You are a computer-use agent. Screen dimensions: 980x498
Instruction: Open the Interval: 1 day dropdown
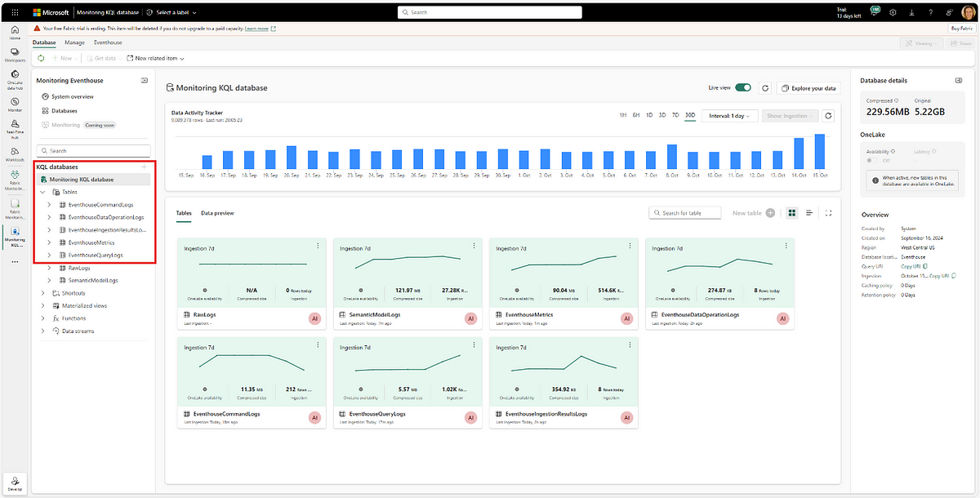pyautogui.click(x=730, y=116)
